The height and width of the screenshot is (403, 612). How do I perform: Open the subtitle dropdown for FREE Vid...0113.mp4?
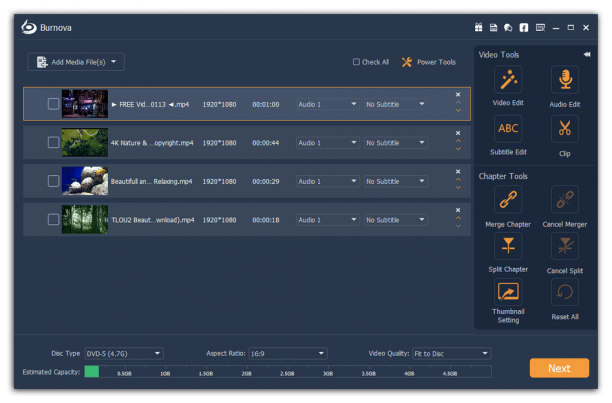[x=396, y=104]
